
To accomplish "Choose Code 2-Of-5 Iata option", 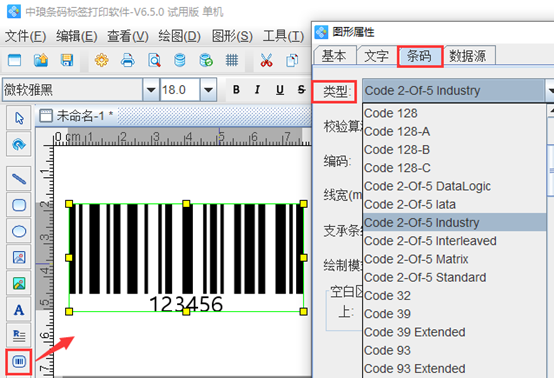I will coord(454,205).
